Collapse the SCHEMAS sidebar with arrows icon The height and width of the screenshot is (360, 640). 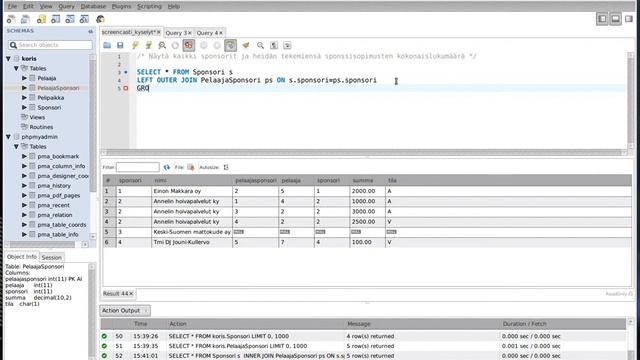91,31
